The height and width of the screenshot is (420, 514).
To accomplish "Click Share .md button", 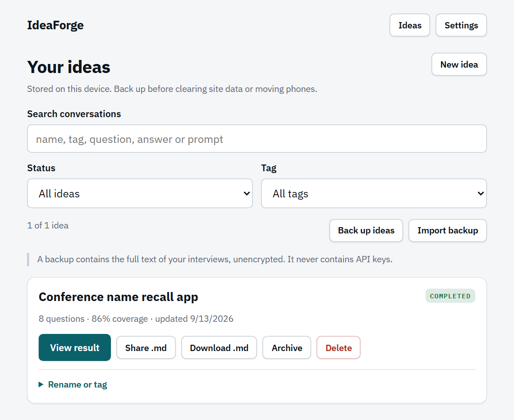I will (146, 347).
